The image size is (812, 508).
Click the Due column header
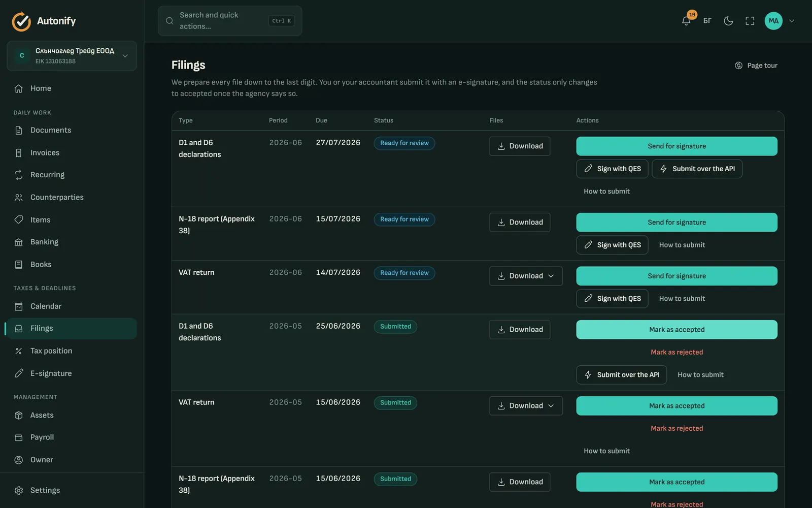(321, 120)
